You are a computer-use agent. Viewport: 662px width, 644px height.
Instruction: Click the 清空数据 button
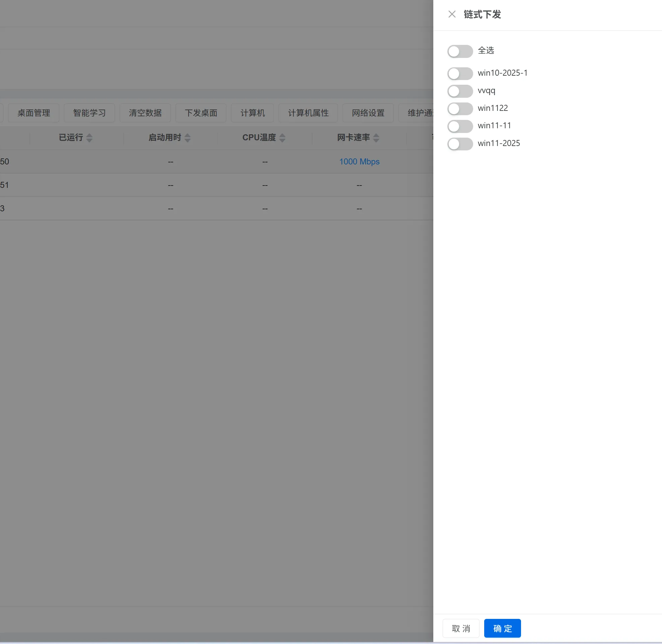pos(145,113)
